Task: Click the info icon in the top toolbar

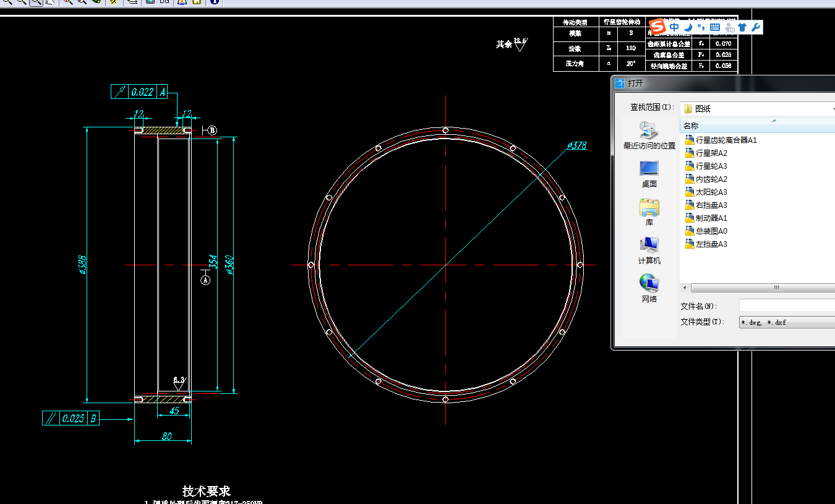Action: (x=213, y=2)
